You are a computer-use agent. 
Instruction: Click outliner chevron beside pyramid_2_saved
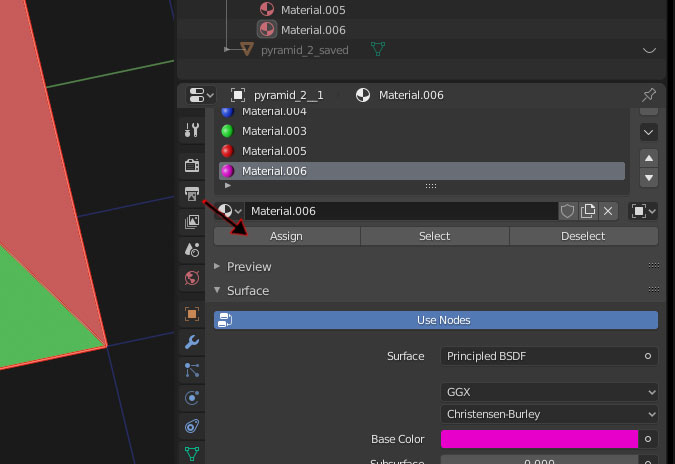[649, 50]
